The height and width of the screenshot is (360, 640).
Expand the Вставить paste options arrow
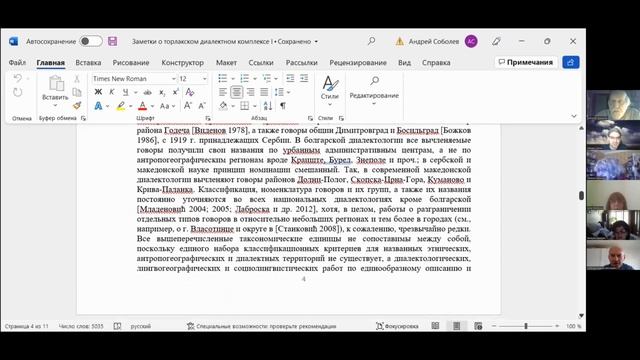[55, 106]
